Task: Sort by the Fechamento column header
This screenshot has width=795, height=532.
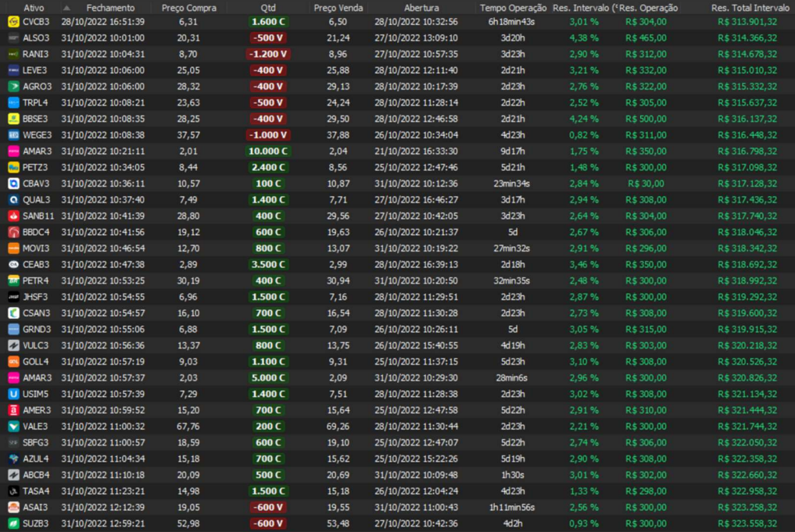Action: coord(110,7)
